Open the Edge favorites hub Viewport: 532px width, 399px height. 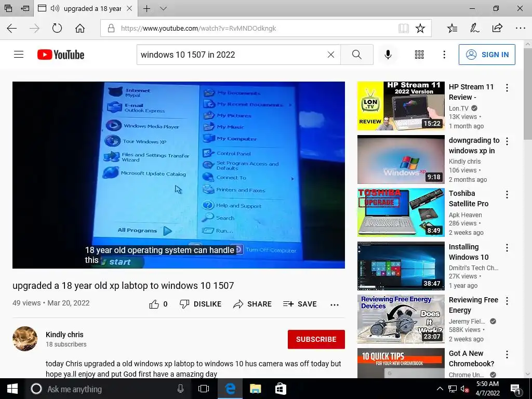tap(452, 28)
